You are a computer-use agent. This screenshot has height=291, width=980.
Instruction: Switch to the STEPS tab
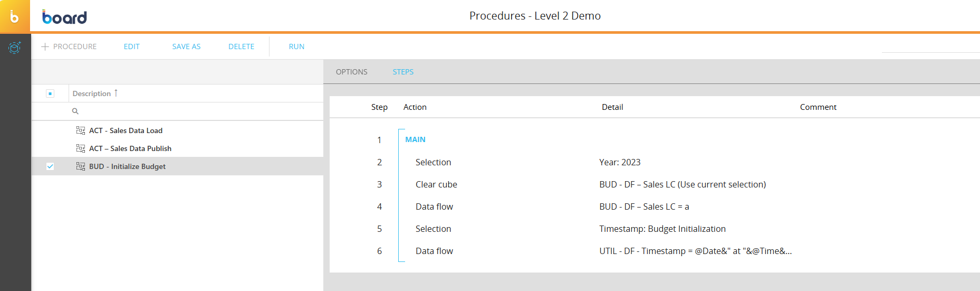[x=403, y=72]
